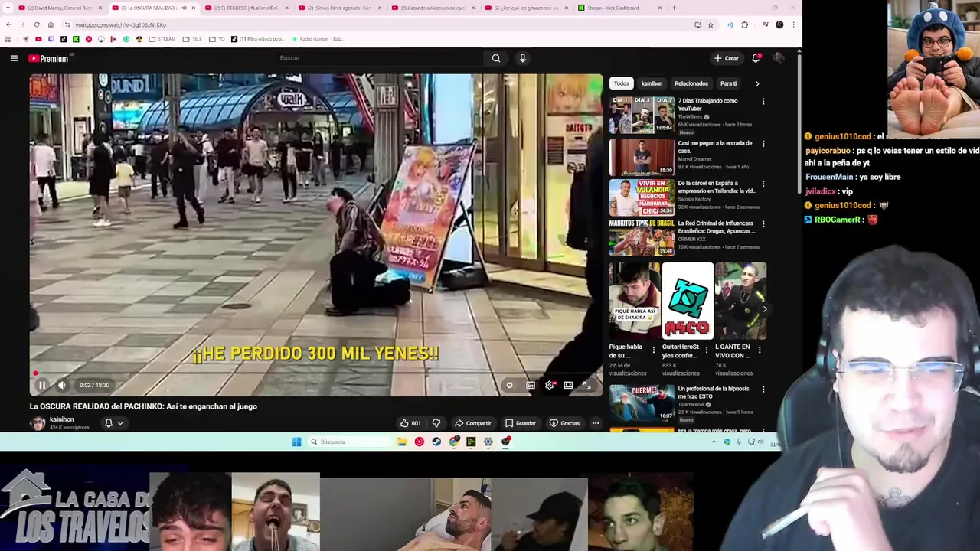Open '7 Días Trabajando como YouTuber' thumbnail
This screenshot has height=551, width=980.
tap(642, 115)
